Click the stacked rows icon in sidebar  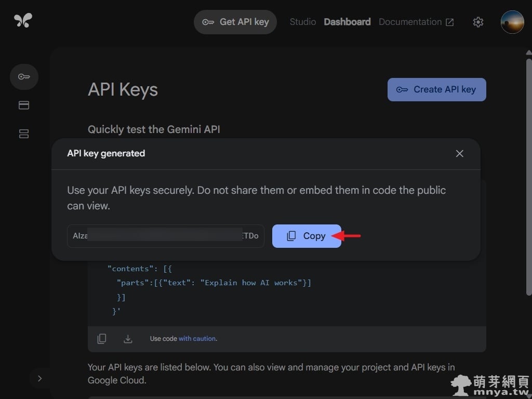pos(24,134)
